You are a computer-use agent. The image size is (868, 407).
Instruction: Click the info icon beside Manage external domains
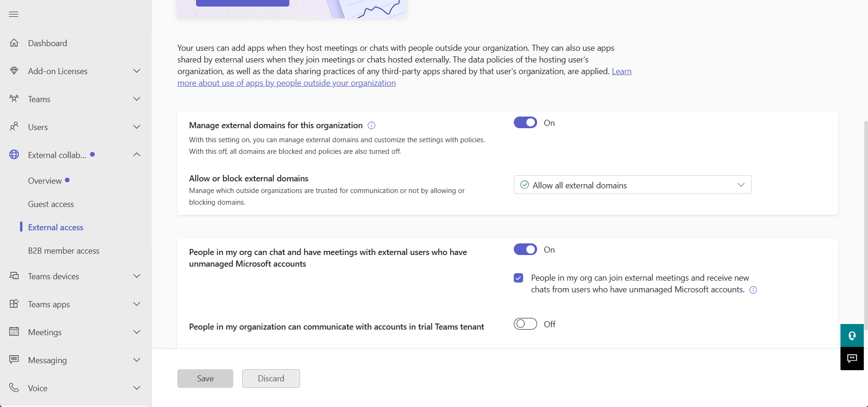coord(371,125)
